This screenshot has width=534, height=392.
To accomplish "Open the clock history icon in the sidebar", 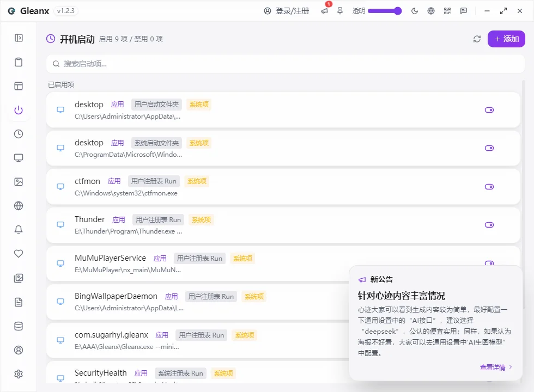I will 19,134.
